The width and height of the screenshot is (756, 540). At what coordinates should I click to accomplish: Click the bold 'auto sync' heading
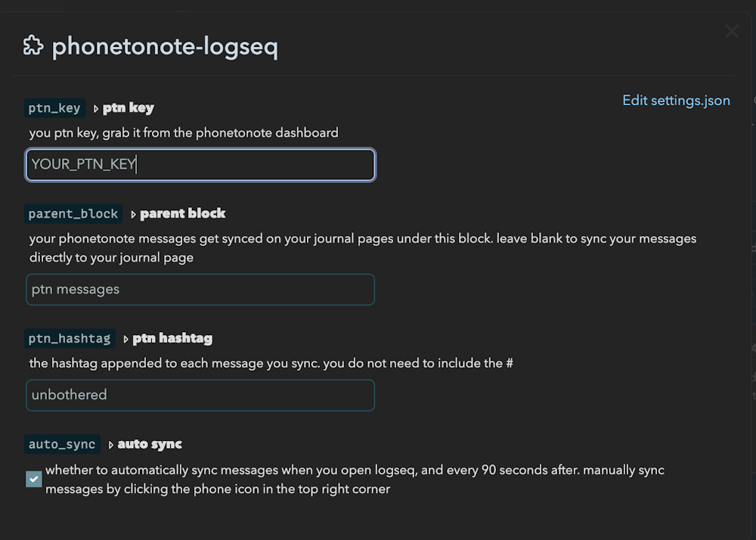coord(150,444)
